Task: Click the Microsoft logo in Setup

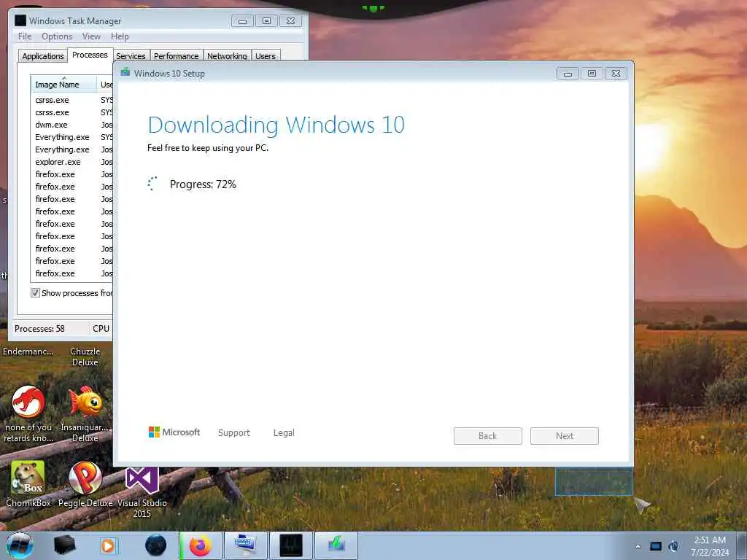Action: tap(174, 432)
